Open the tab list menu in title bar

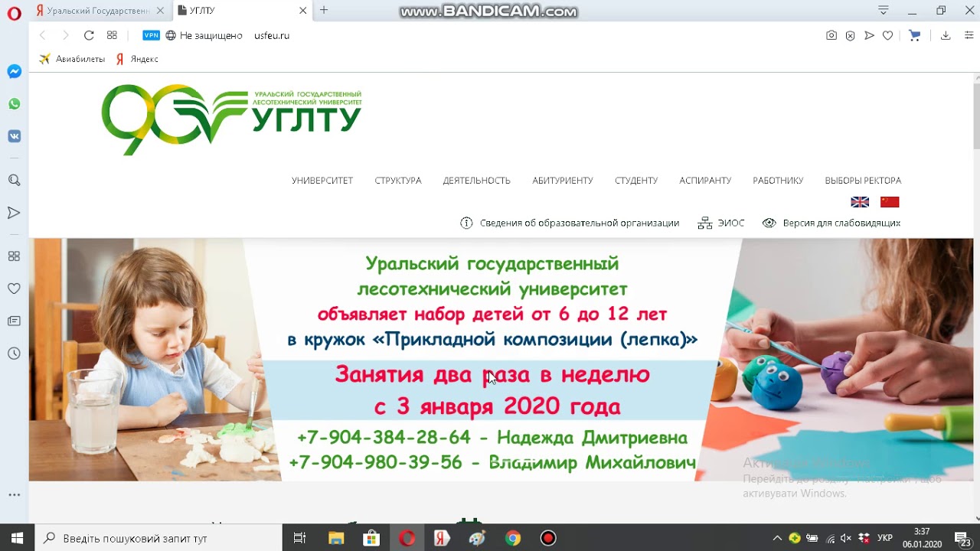884,10
